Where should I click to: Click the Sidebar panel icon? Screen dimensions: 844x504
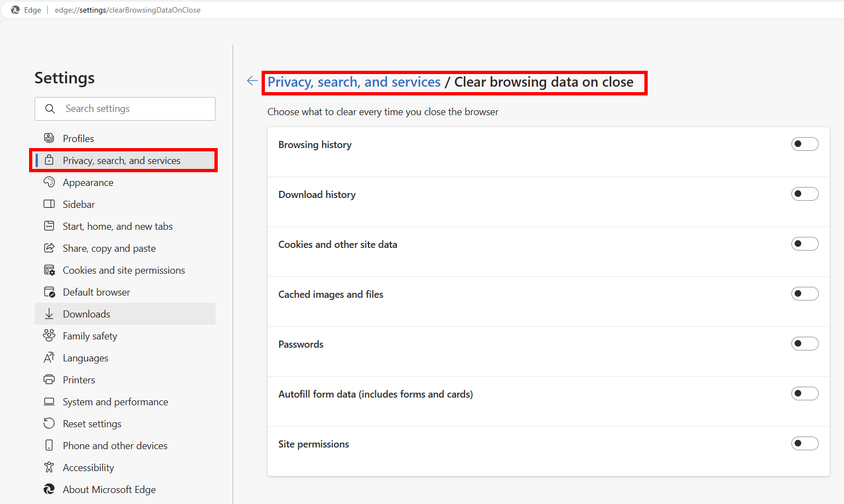pos(49,204)
